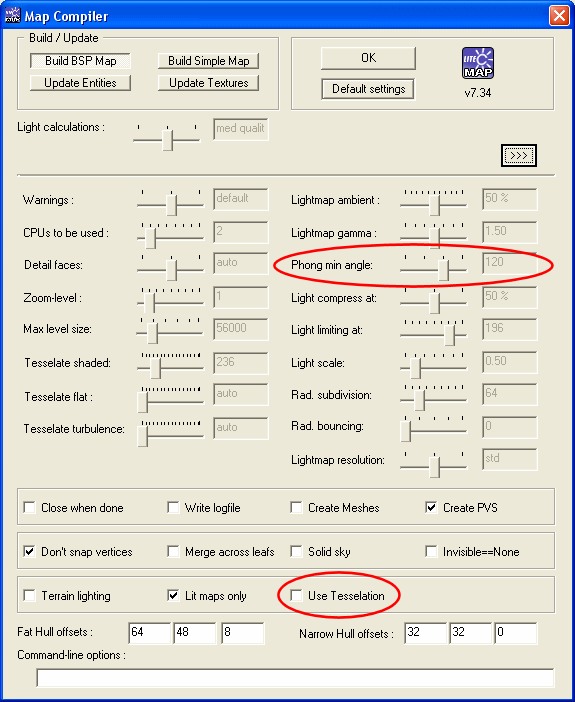This screenshot has height=702, width=575.
Task: Click the Warnings value box 'default'
Action: pyautogui.click(x=241, y=199)
